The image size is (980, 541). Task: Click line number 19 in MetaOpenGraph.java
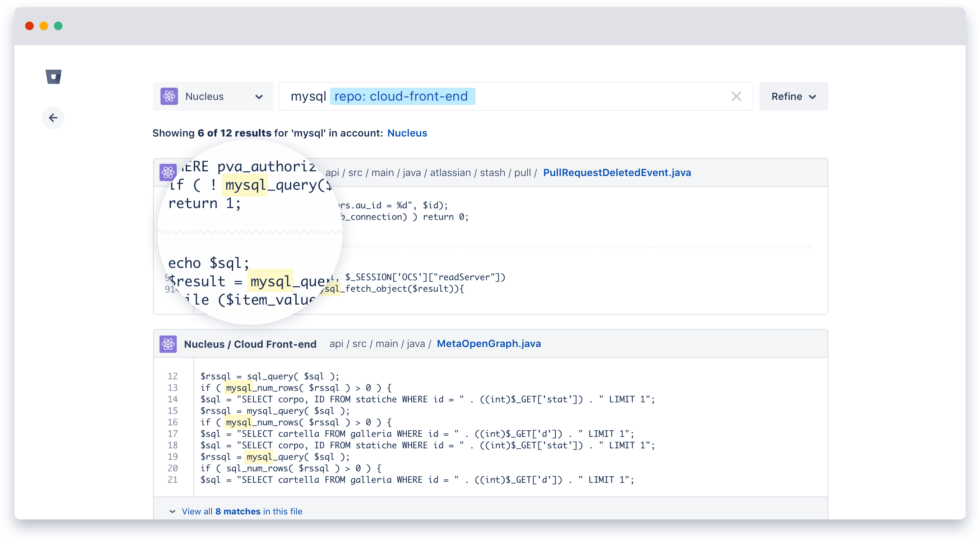coord(173,457)
